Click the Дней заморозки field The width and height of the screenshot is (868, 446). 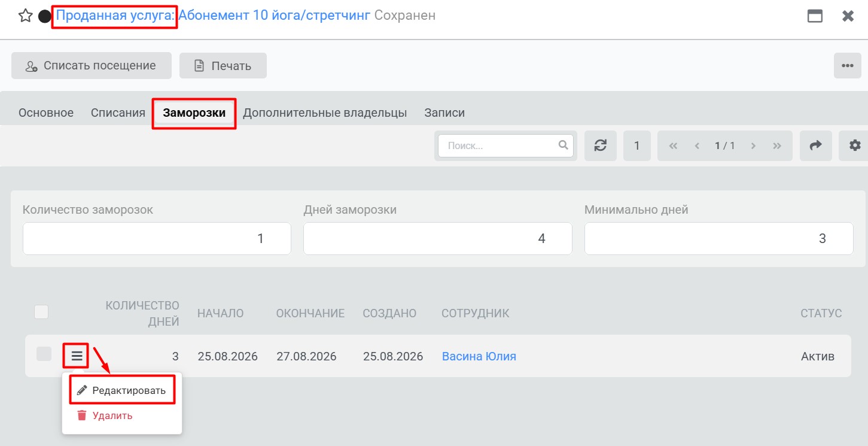point(438,238)
